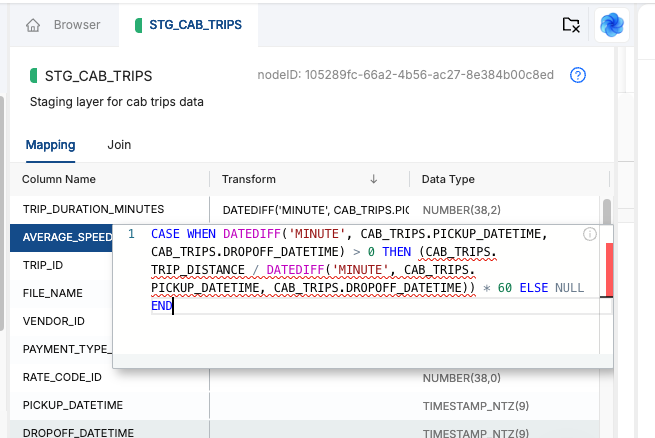Click the ELSE keyword in the editor

click(x=533, y=288)
